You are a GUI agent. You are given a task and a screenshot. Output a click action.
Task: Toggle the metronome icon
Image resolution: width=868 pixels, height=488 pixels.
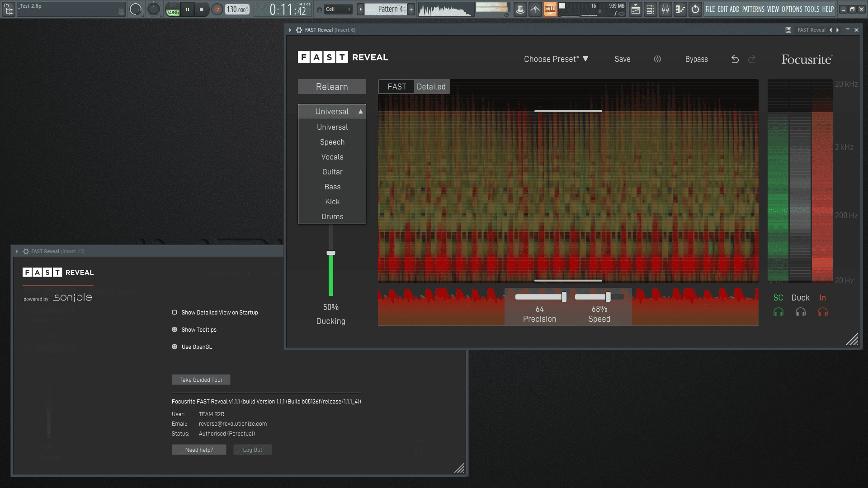click(520, 9)
